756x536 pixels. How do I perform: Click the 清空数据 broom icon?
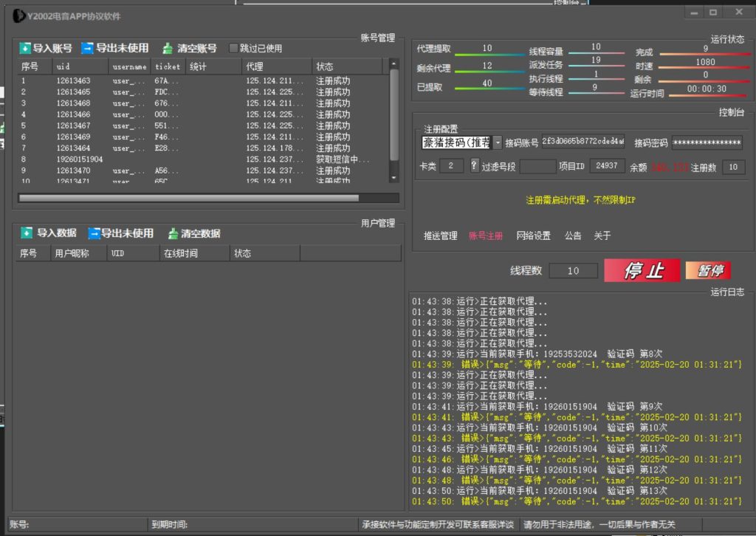(x=173, y=233)
